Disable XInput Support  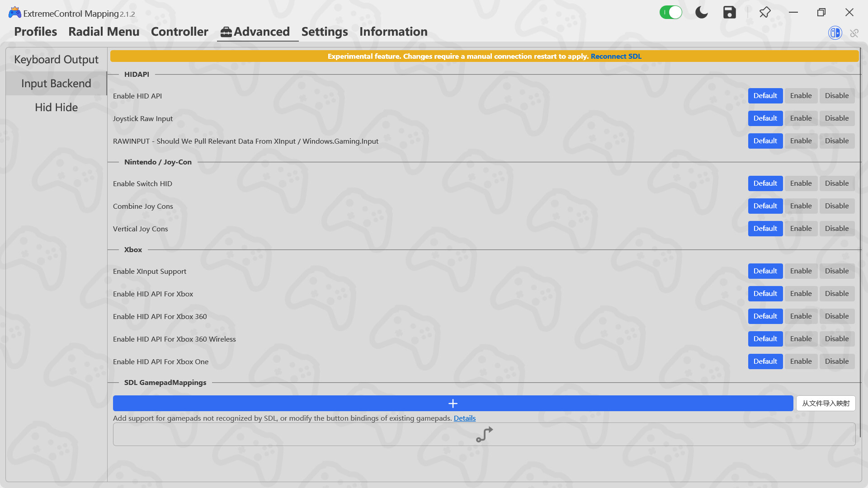pyautogui.click(x=836, y=271)
